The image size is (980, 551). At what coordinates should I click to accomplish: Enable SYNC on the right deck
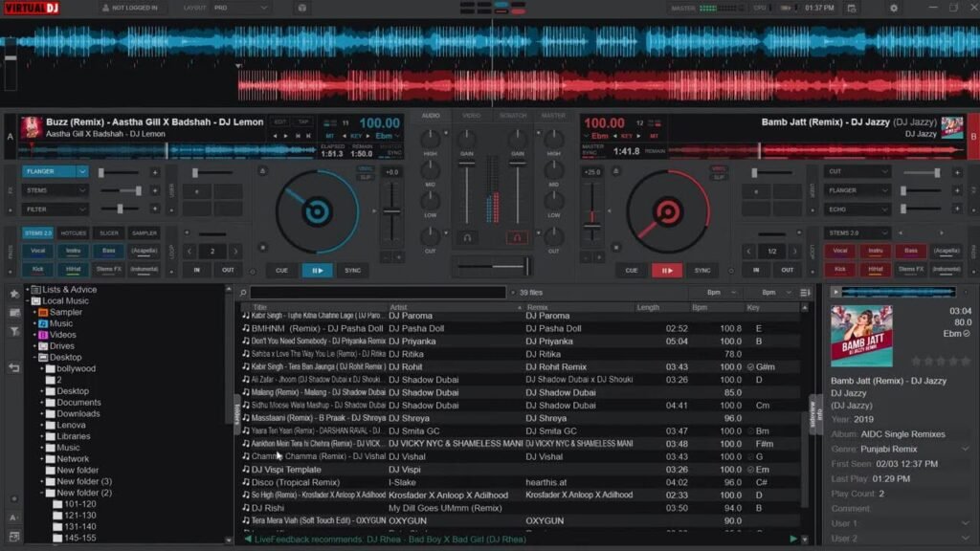(x=702, y=271)
